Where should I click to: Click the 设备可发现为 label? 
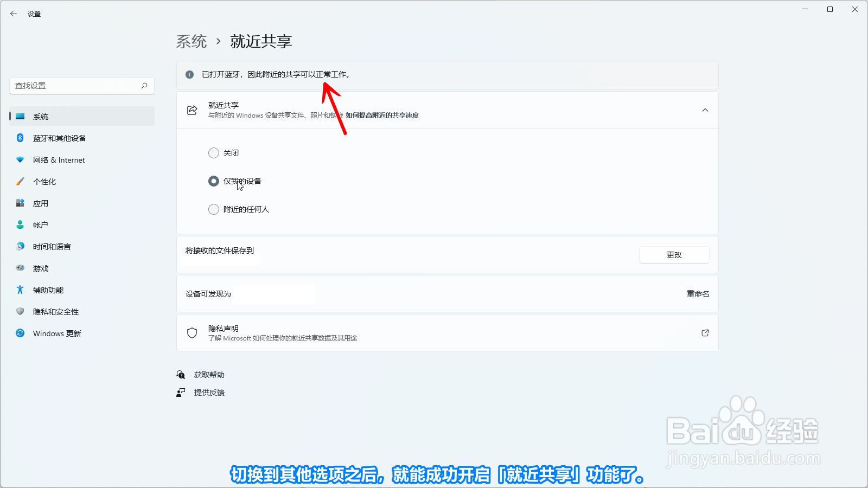(208, 294)
